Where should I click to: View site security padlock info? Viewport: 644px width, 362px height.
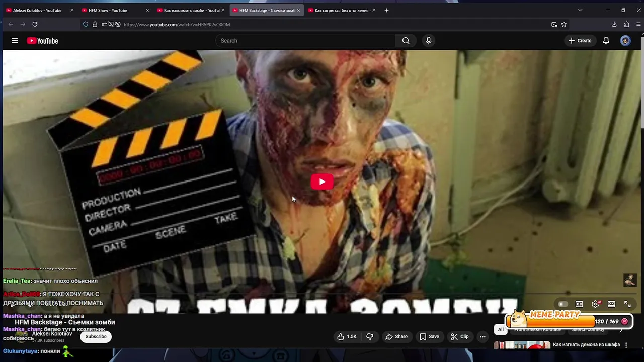[95, 24]
